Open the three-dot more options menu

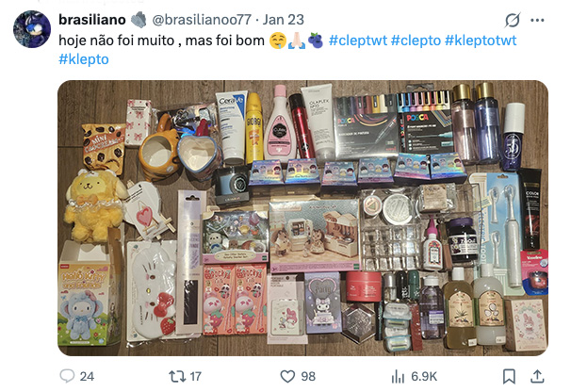tap(537, 20)
